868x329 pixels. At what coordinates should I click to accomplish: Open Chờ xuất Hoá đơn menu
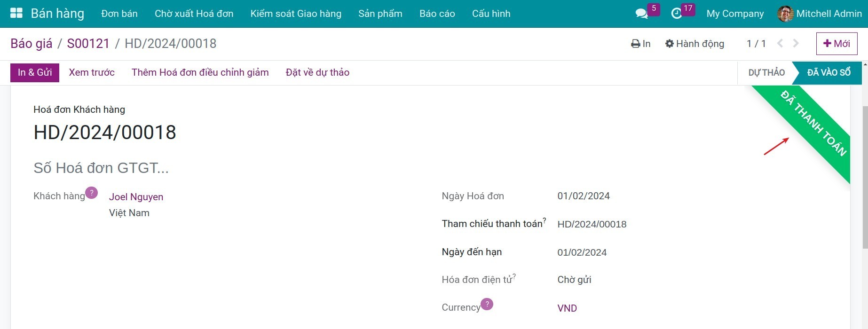[x=194, y=14]
